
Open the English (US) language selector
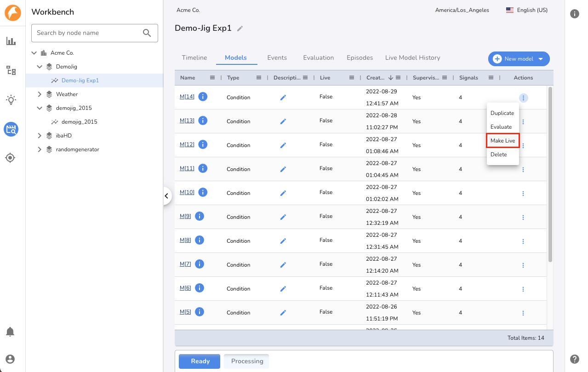(527, 10)
